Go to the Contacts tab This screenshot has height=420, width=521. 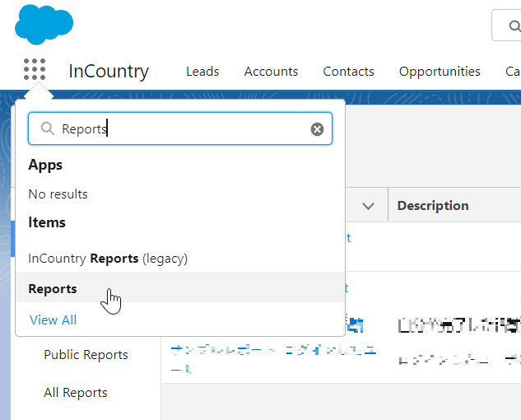[x=348, y=72]
